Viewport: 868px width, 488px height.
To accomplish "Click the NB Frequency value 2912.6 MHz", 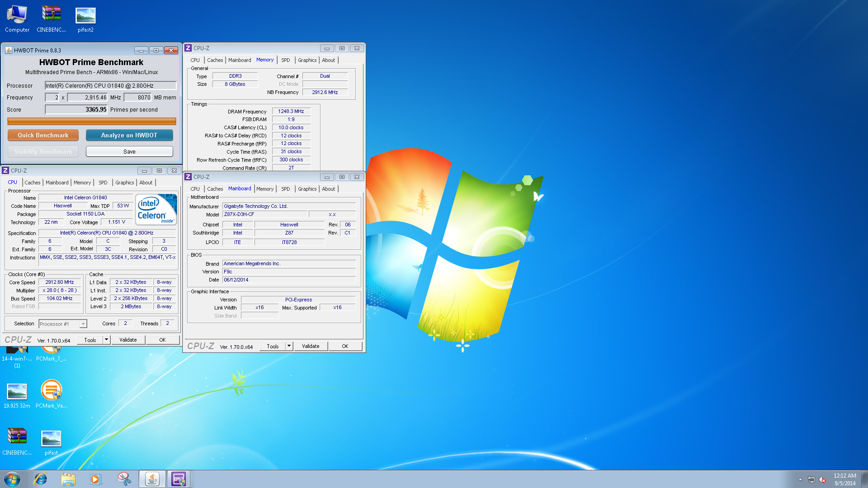I will (325, 92).
